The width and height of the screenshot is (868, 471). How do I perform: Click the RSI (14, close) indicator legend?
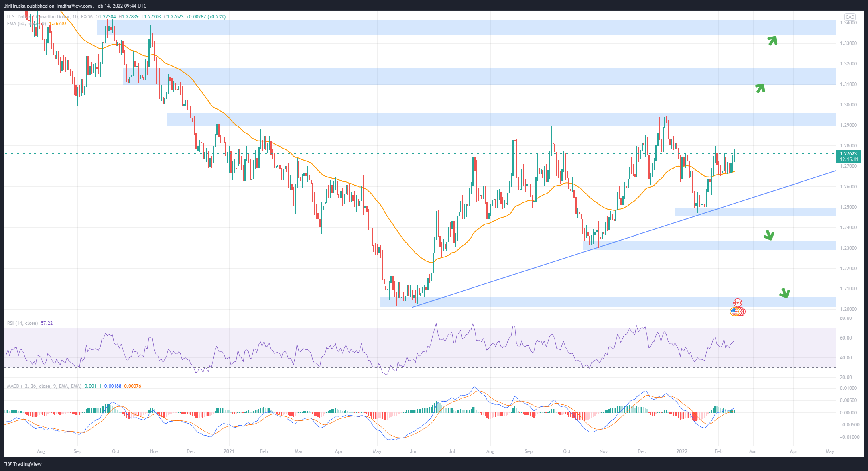click(22, 323)
